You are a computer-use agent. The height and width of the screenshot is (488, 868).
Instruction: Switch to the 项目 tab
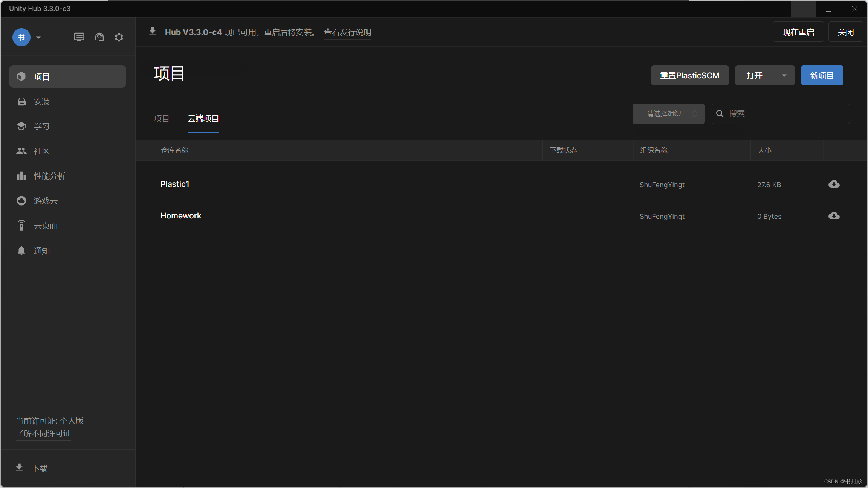161,119
